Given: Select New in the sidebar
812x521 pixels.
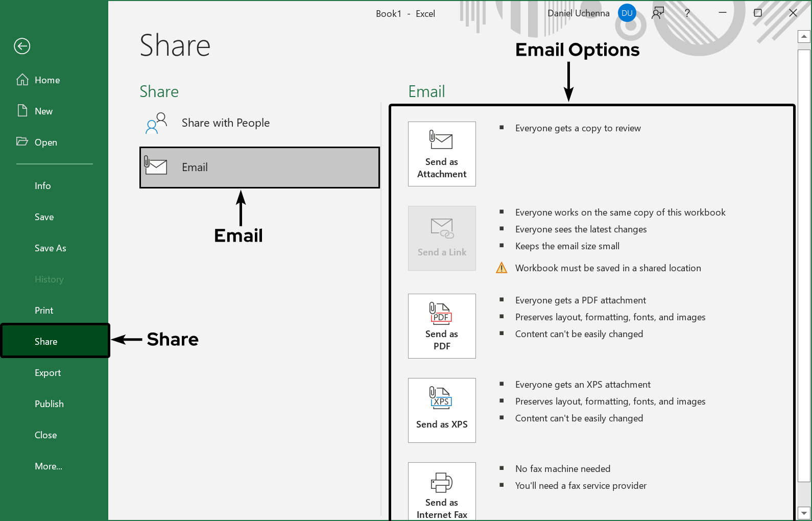Looking at the screenshot, I should [54, 111].
